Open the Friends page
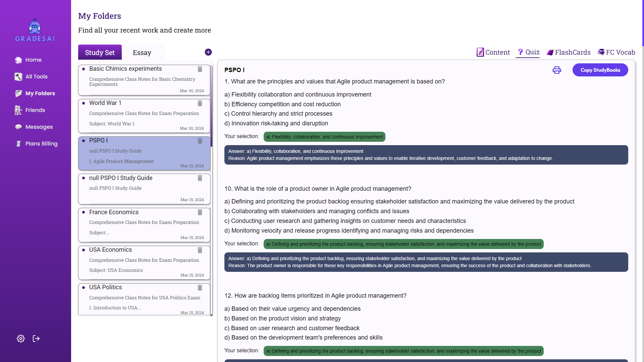 point(35,110)
